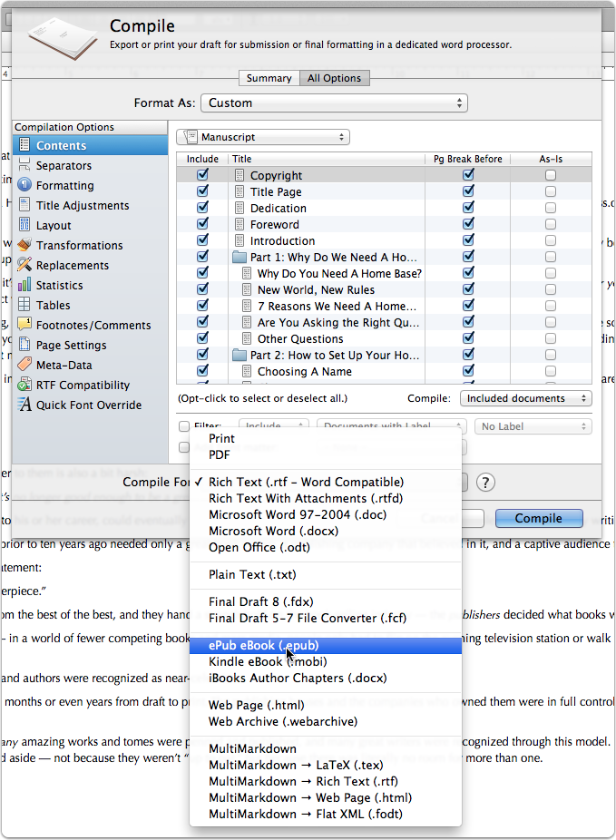Uncheck Pg Break Before for Dedication

(x=468, y=208)
